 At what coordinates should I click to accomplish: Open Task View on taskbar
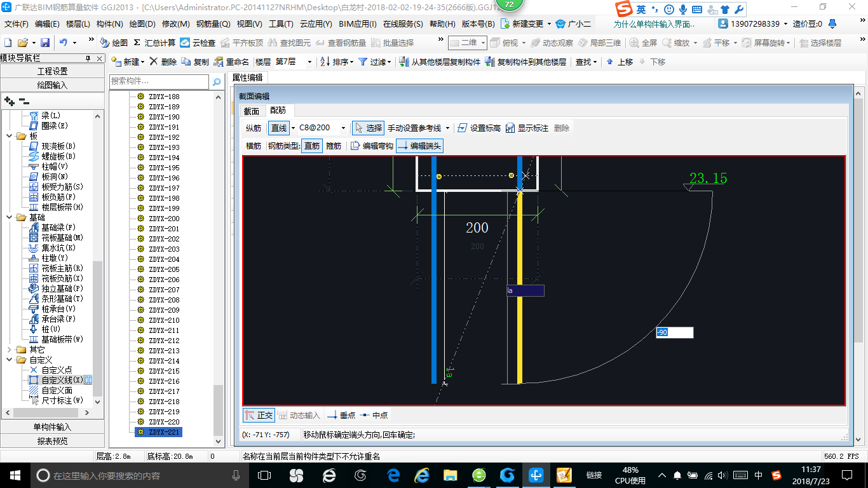(x=264, y=475)
